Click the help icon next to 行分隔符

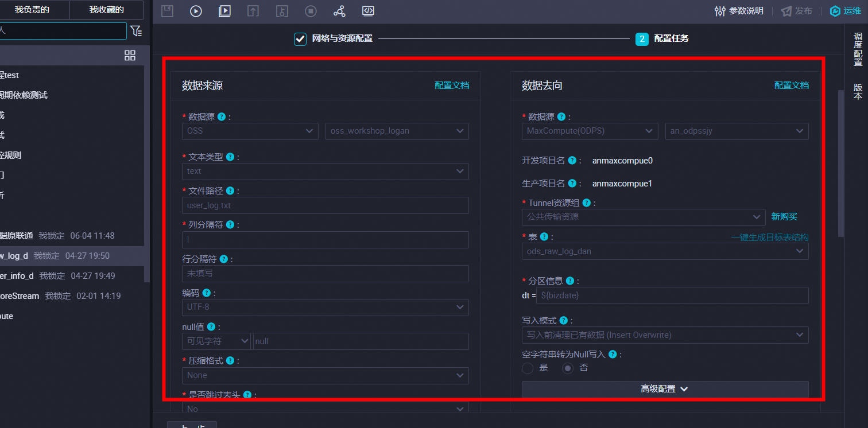(x=224, y=259)
